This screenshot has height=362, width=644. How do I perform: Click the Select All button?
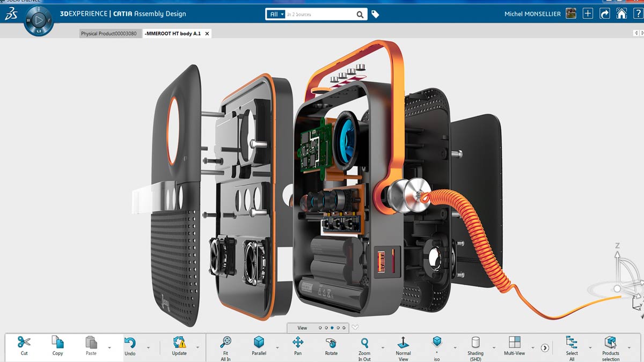coord(572,343)
